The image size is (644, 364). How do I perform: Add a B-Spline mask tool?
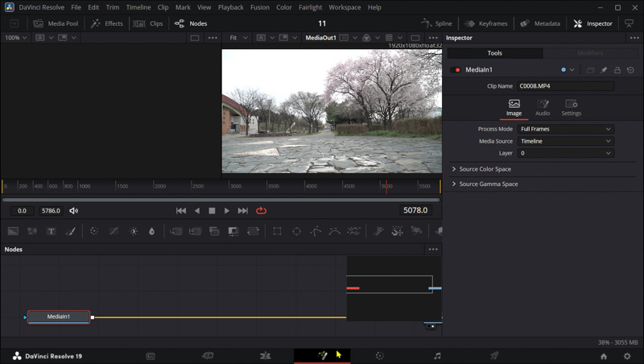(x=335, y=231)
